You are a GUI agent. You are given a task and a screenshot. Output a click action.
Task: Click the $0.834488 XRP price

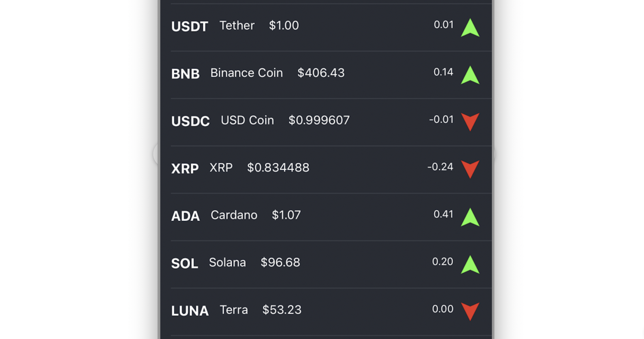278,168
